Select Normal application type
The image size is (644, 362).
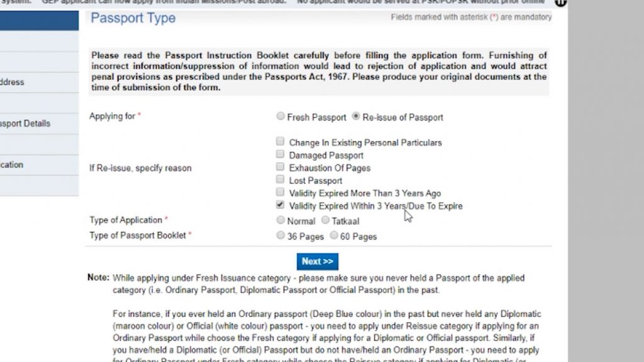[280, 221]
